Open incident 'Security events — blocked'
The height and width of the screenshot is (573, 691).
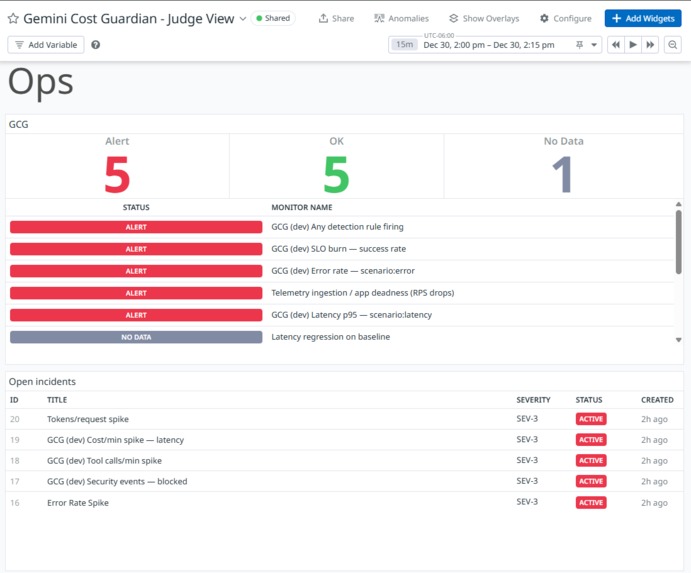[117, 481]
